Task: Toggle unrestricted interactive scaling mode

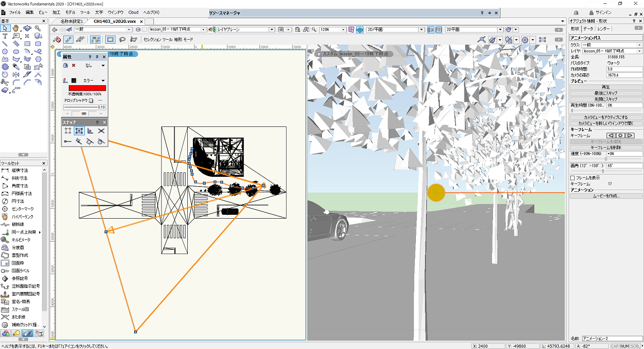Action: pyautogui.click(x=80, y=40)
